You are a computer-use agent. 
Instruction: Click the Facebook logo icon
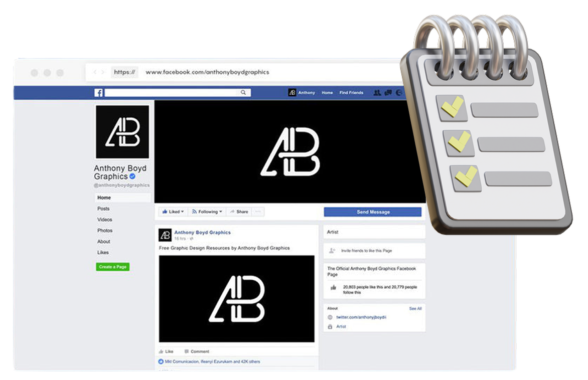(98, 93)
